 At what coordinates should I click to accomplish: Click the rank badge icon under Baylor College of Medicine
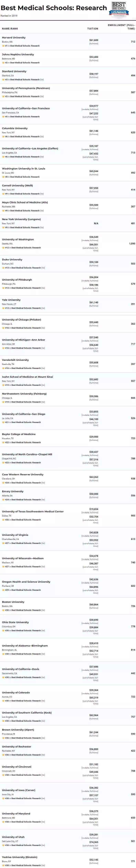tap(3, 442)
